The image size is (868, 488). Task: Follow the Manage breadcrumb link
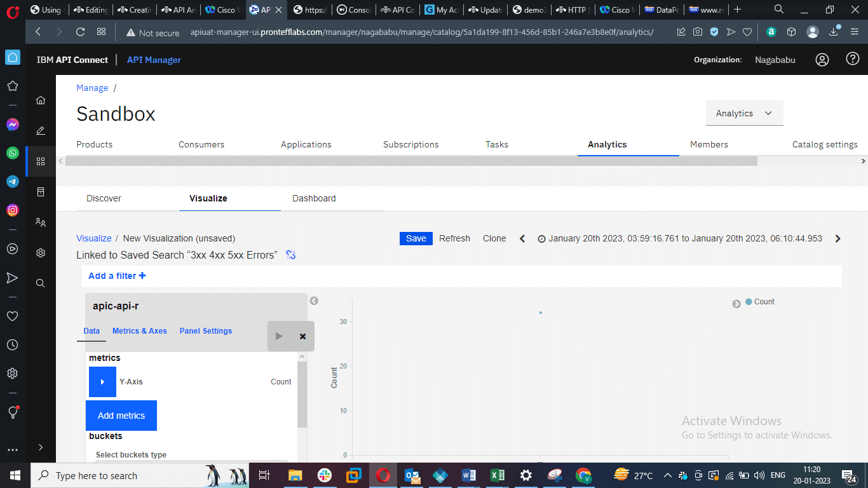click(x=92, y=88)
